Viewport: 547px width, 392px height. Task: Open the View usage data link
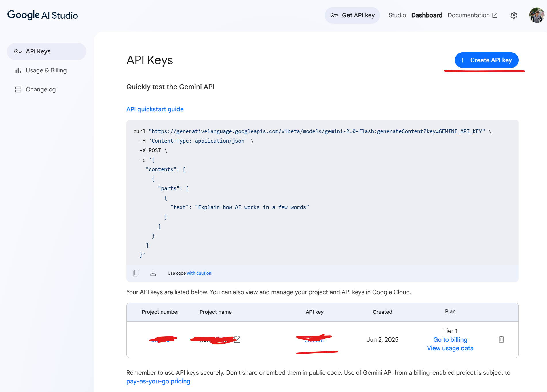click(x=450, y=348)
